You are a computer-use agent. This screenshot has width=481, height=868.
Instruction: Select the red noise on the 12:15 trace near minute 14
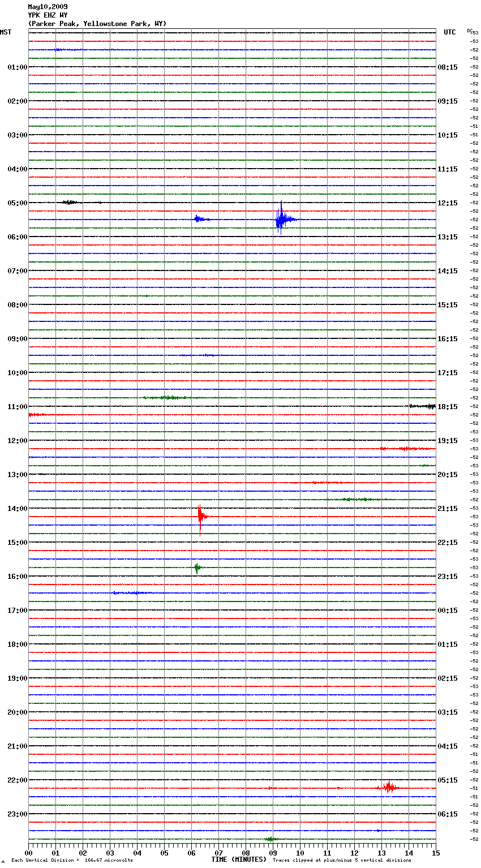[406, 449]
